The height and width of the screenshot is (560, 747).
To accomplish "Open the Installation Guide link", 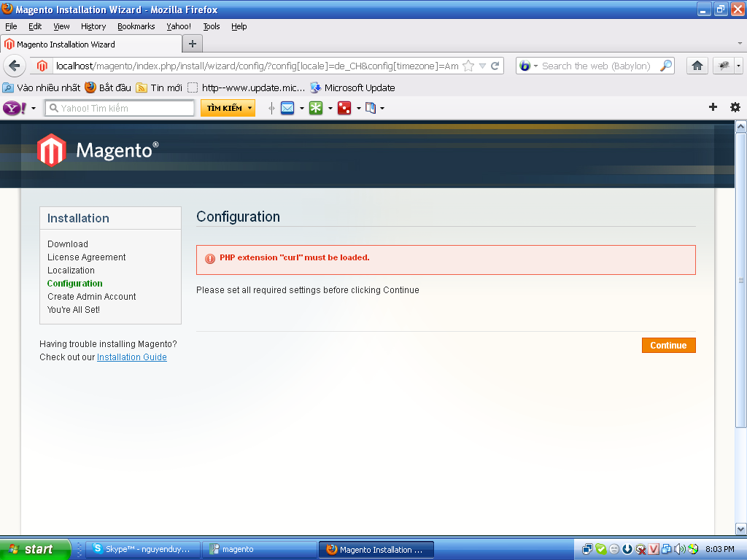I will [x=132, y=357].
